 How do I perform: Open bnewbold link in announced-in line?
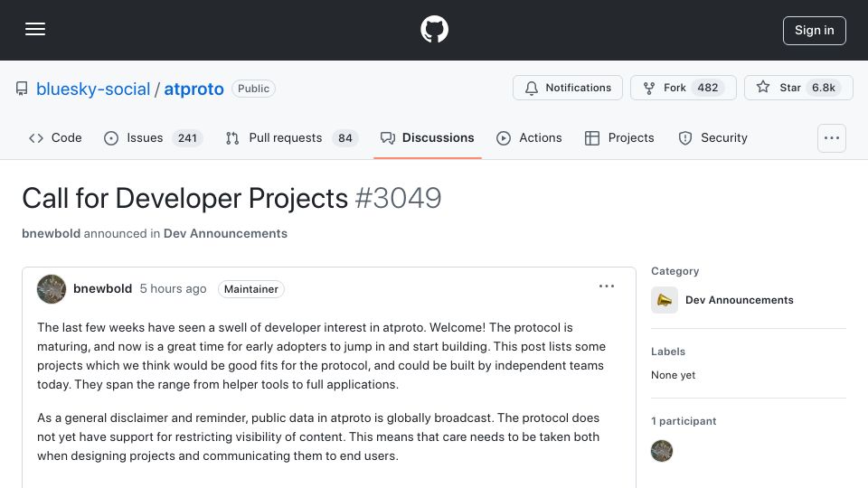(51, 233)
